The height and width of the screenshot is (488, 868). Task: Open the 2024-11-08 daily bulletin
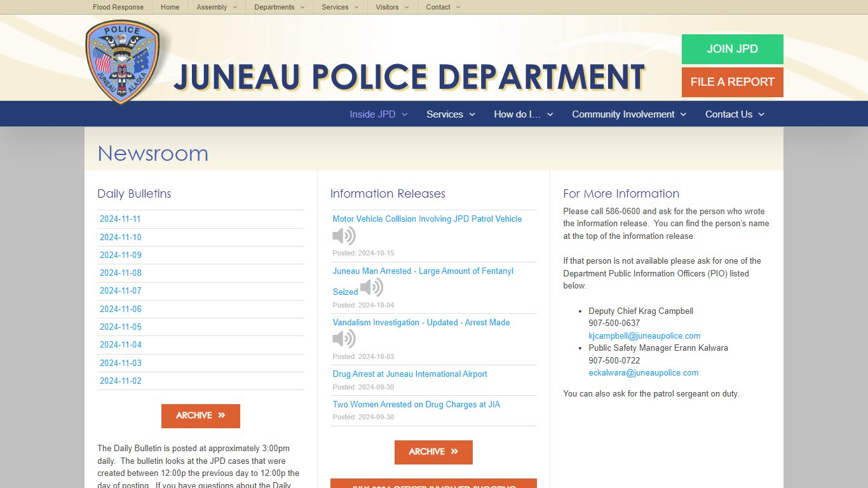(x=120, y=273)
